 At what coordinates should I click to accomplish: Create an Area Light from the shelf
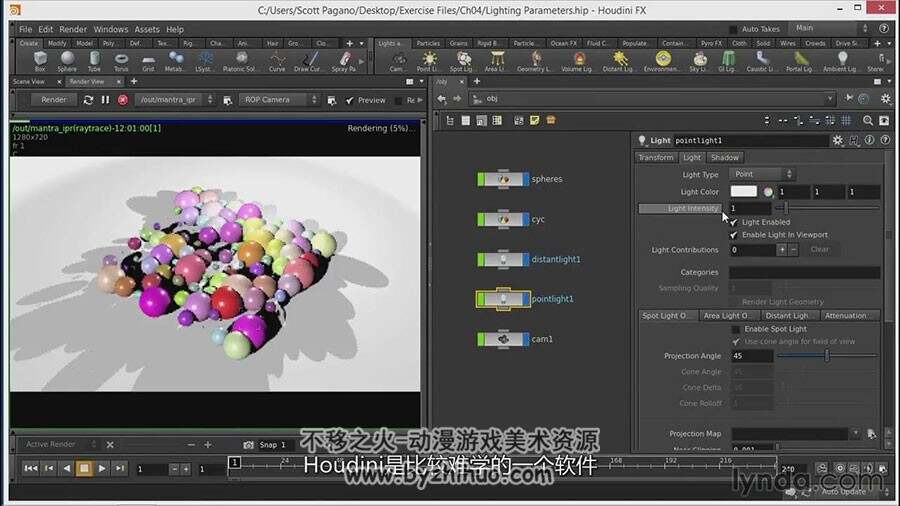pyautogui.click(x=495, y=61)
